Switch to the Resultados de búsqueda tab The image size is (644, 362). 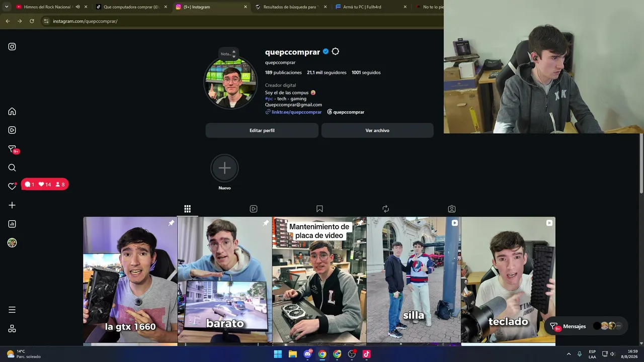[x=291, y=7]
